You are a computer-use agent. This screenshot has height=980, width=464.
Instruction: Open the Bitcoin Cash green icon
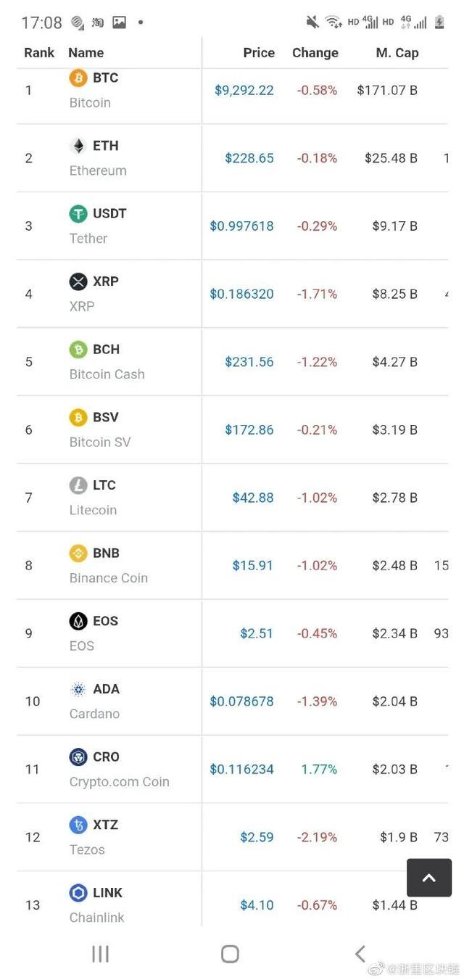pos(78,350)
